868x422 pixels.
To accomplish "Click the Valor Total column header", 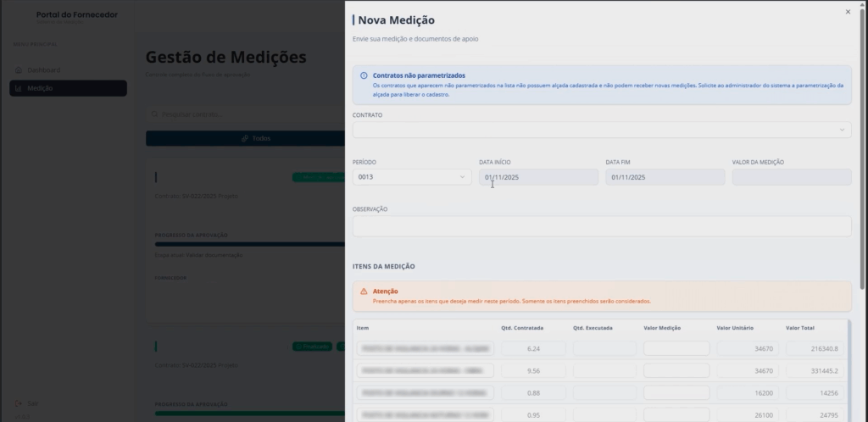I will tap(800, 328).
